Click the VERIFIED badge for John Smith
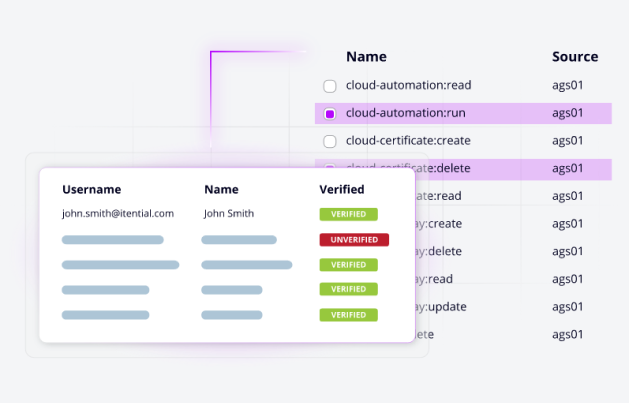 348,214
